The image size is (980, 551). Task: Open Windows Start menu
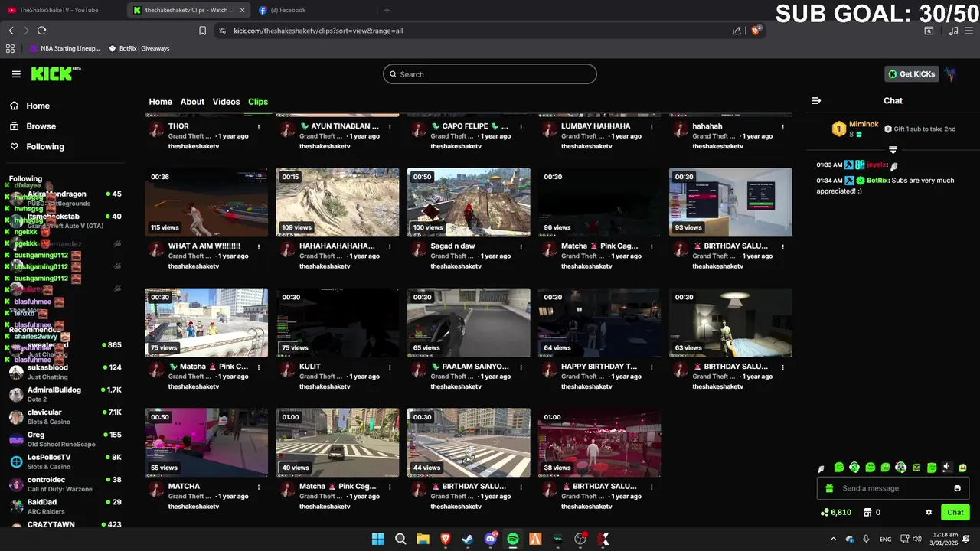pos(377,539)
